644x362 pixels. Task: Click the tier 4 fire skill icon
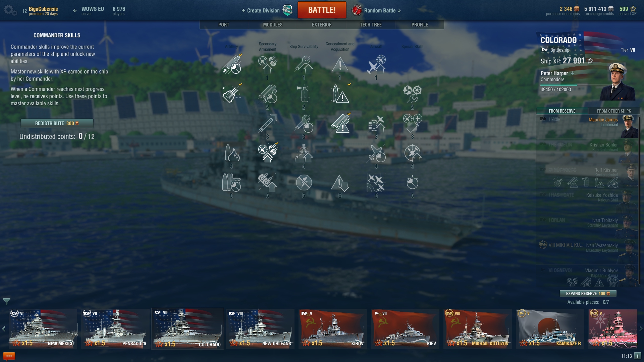pos(231,153)
